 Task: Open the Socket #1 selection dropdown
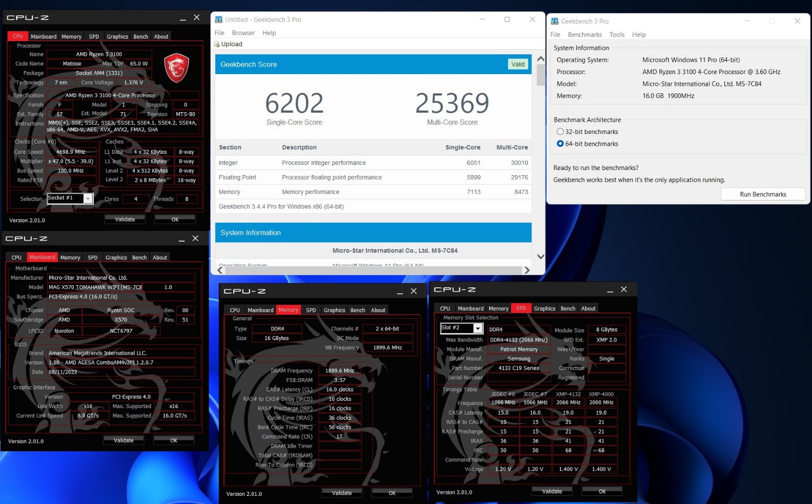88,198
